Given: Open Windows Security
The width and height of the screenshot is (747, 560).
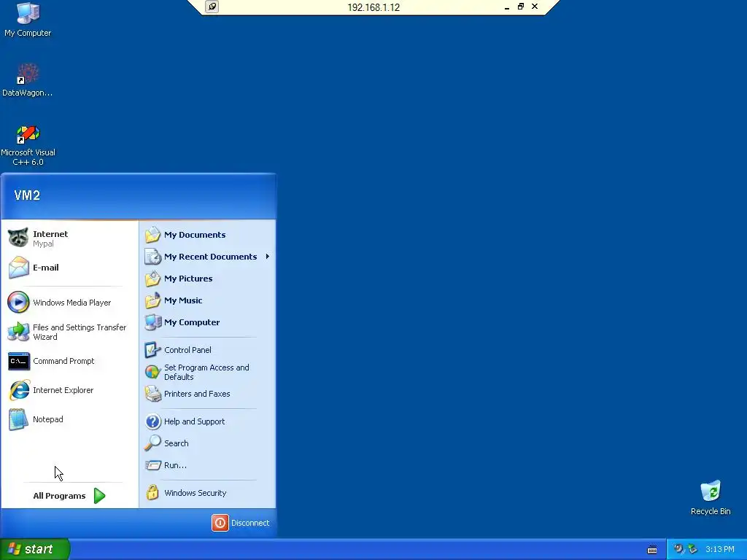Looking at the screenshot, I should click(x=207, y=493).
